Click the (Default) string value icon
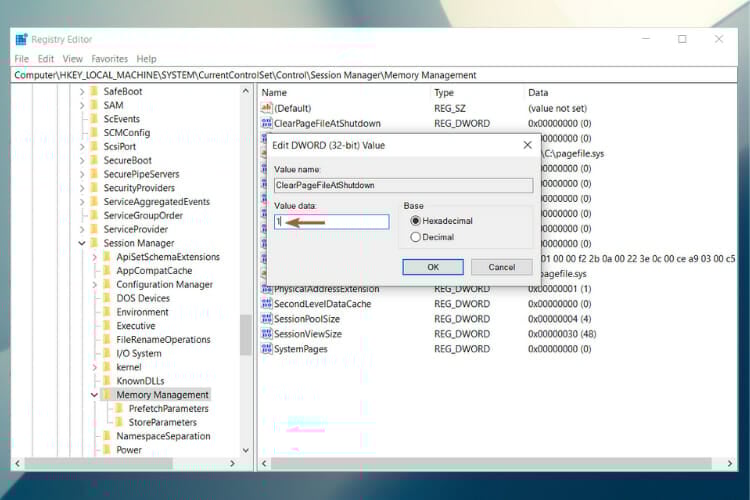The image size is (750, 500). (x=266, y=108)
